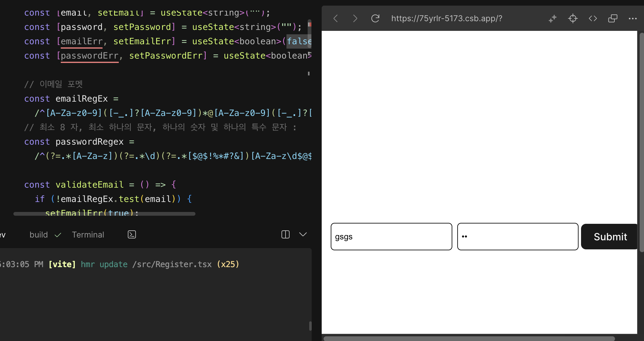This screenshot has height=341, width=644.
Task: Open the AI sparkles assistant
Action: [x=552, y=18]
